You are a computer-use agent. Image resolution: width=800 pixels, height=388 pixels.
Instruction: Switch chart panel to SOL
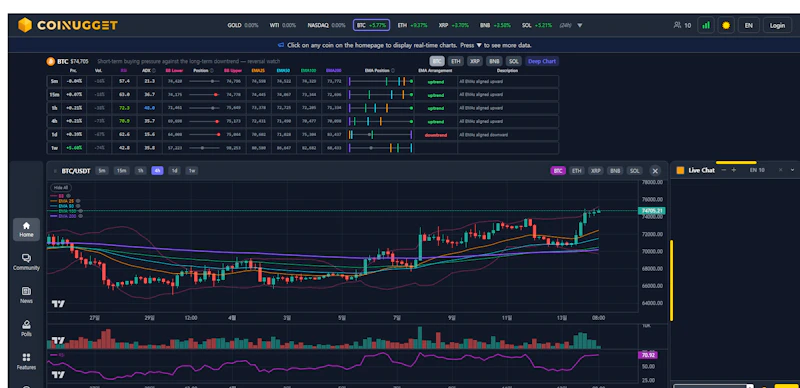click(635, 171)
